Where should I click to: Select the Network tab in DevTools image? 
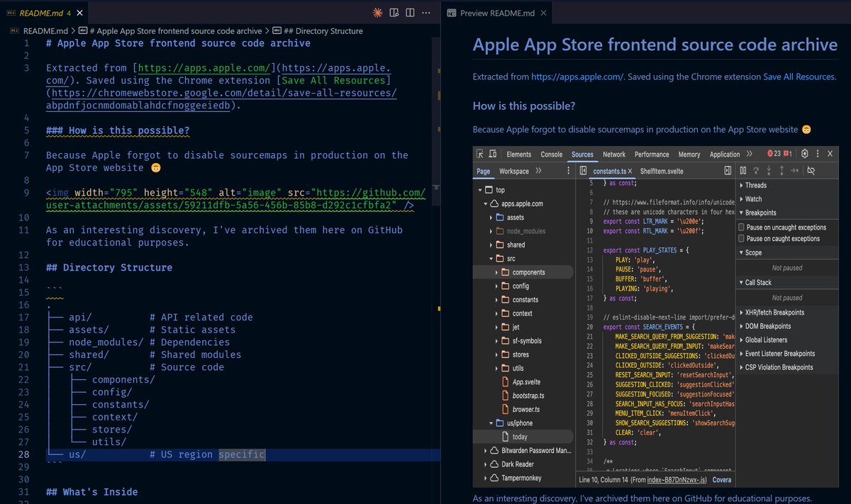[x=614, y=154]
